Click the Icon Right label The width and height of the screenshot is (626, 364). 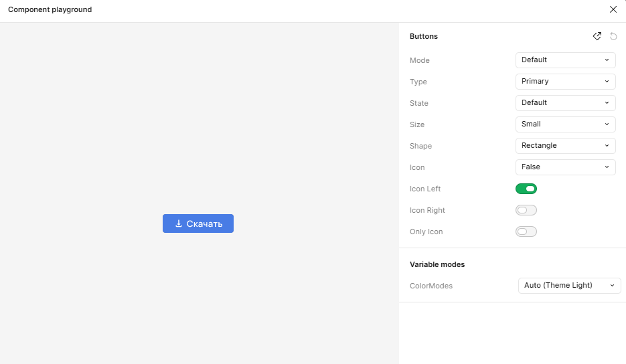point(427,210)
